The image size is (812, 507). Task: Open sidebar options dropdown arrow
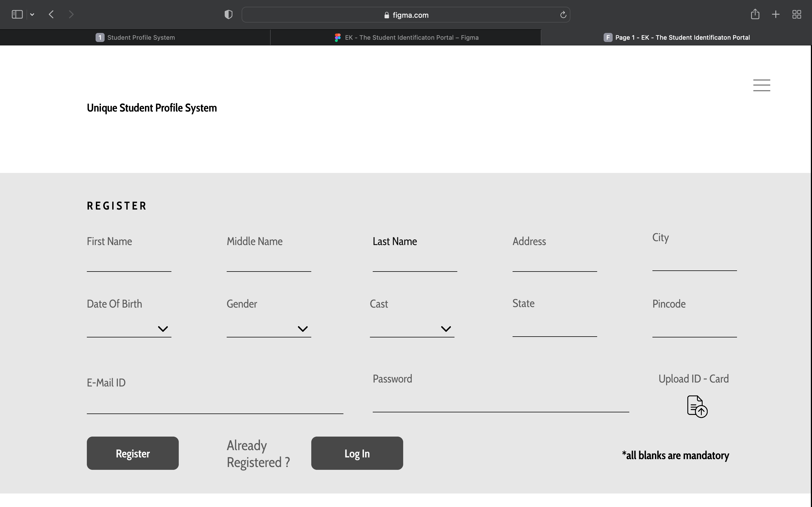32,14
